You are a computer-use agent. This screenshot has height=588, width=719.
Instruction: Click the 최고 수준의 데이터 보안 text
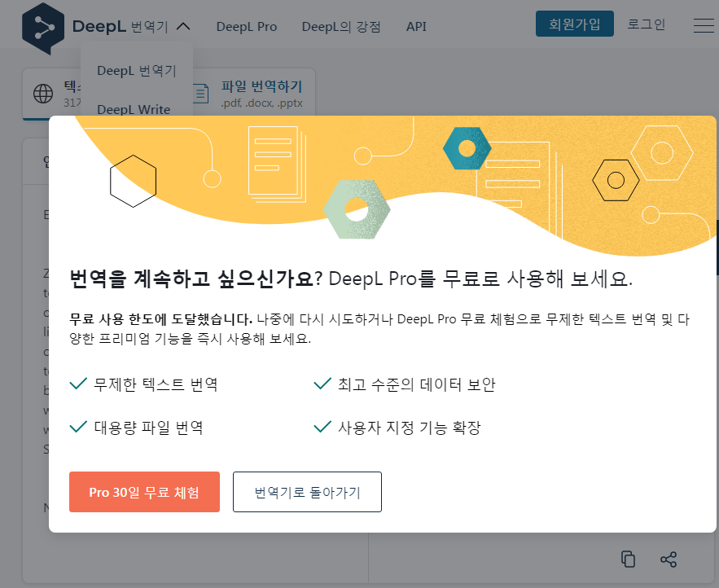(417, 384)
